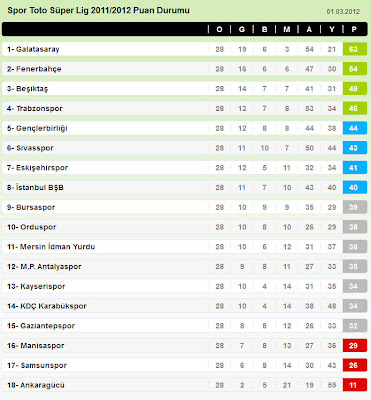Viewport: 371px width, 400px height.
Task: Click the G wins column header
Action: [x=242, y=29]
